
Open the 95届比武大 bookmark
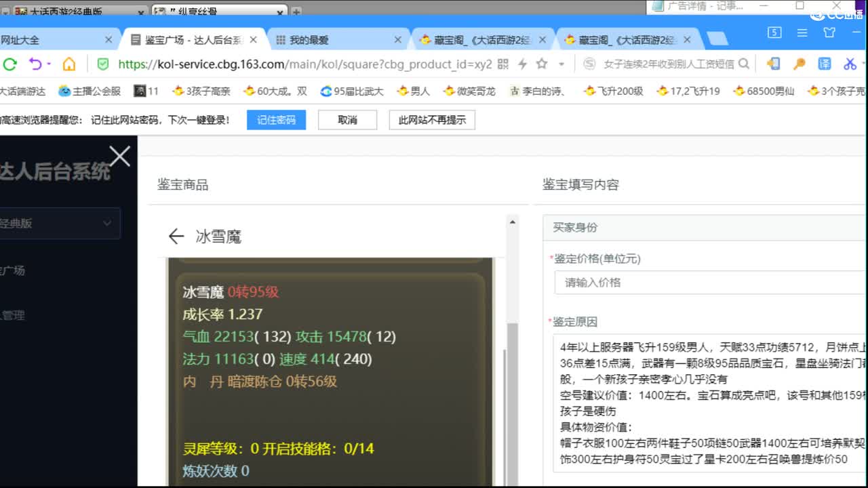point(352,91)
